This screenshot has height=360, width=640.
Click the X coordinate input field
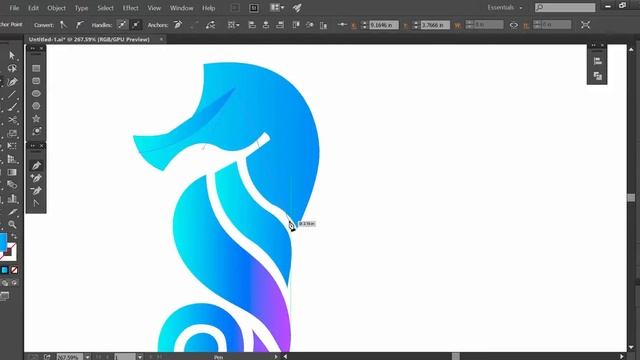[383, 25]
